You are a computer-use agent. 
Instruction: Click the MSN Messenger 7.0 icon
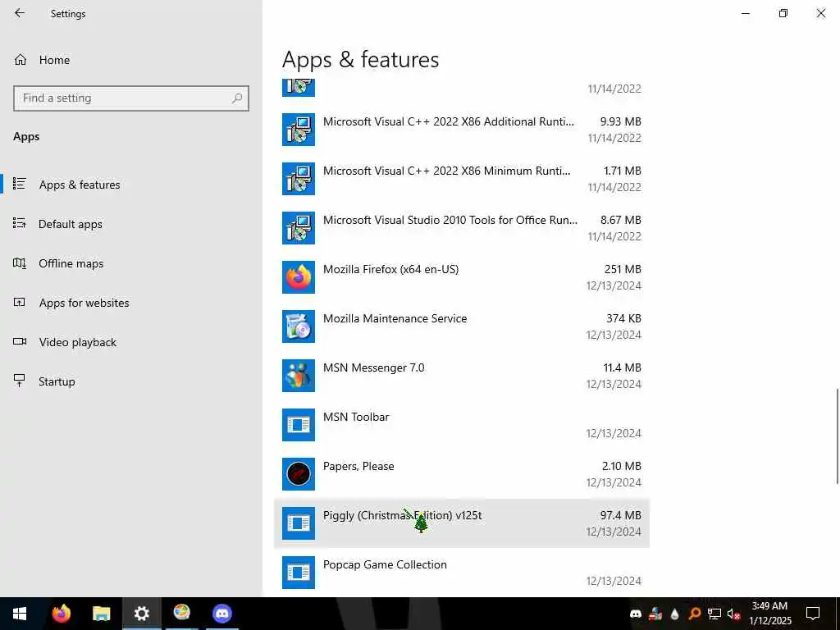[x=299, y=376]
